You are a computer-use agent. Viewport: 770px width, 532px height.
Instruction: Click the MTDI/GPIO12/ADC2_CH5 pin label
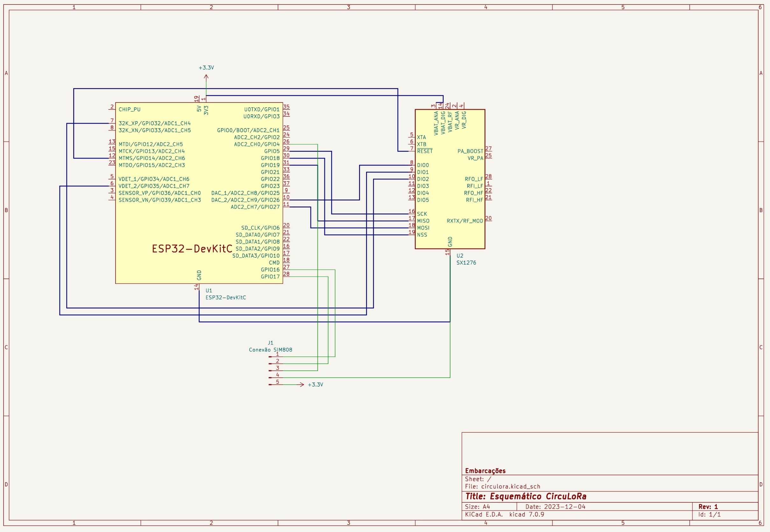pyautogui.click(x=151, y=144)
